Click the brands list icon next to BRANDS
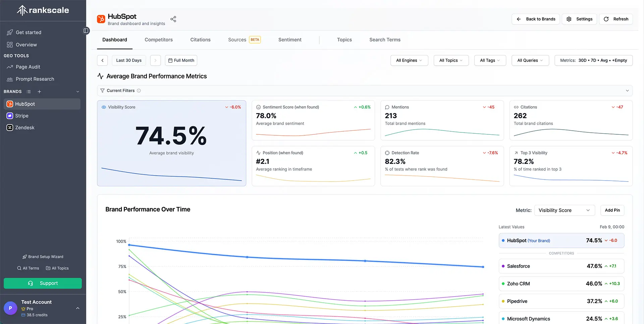The width and height of the screenshot is (644, 324). pyautogui.click(x=29, y=91)
